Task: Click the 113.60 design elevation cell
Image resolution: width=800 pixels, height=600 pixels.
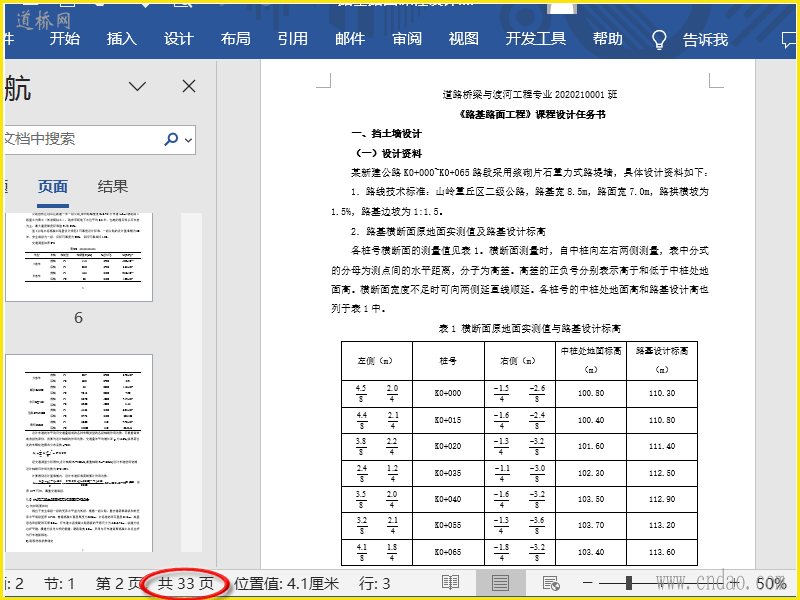Action: pos(662,552)
